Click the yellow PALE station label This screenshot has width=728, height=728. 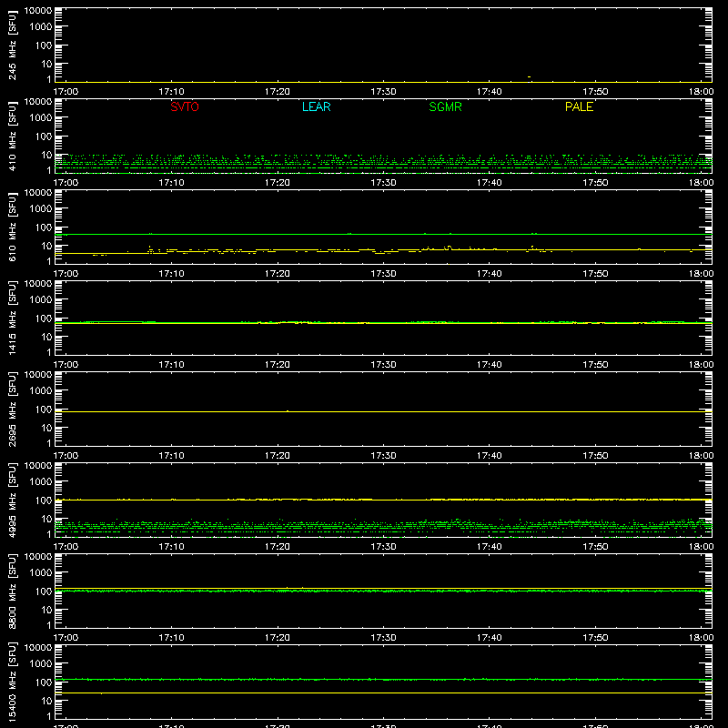(x=579, y=106)
